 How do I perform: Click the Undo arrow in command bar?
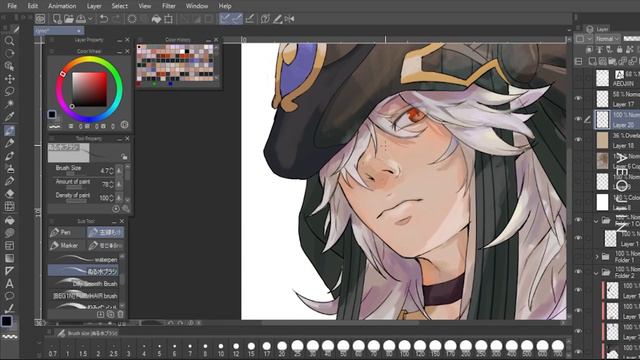tap(104, 19)
